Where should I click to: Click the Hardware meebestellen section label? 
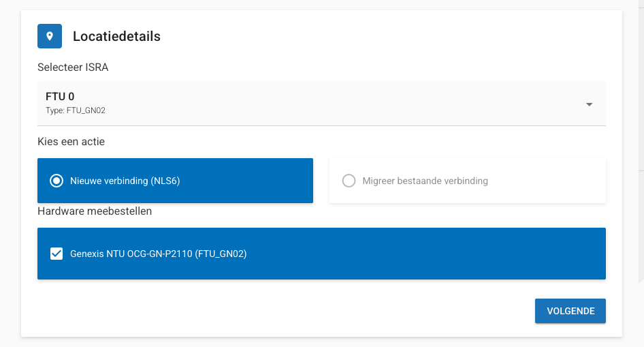pyautogui.click(x=95, y=211)
